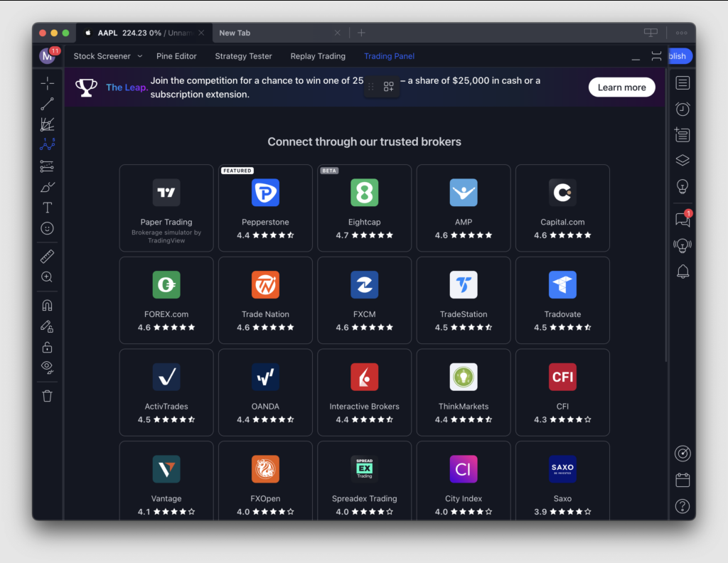728x563 pixels.
Task: Open the Strategy Tester tab
Action: (x=243, y=56)
